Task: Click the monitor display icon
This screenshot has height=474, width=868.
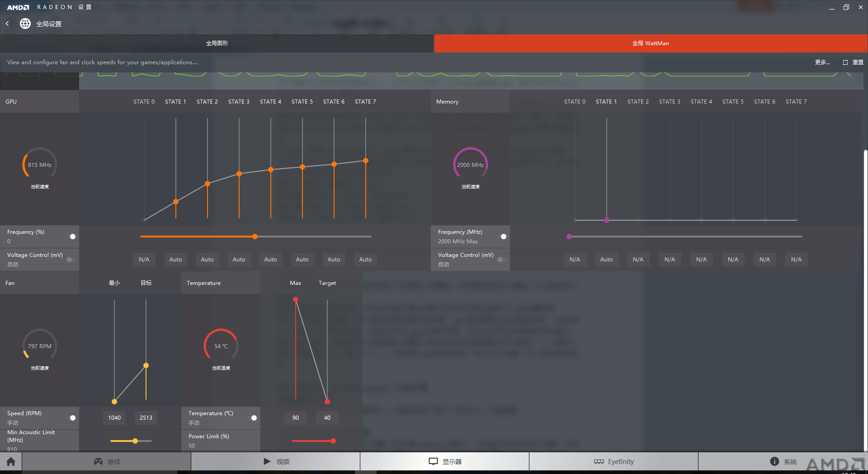Action: coord(433,461)
